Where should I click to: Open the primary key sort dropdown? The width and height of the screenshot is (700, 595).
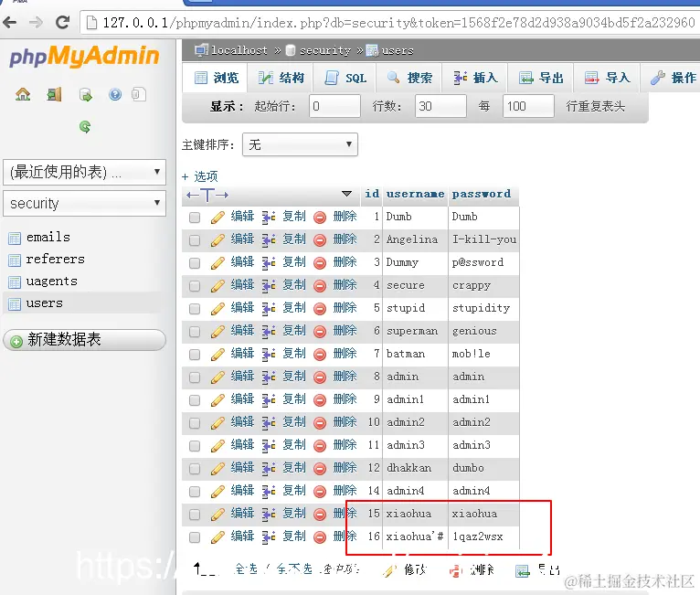(x=300, y=144)
